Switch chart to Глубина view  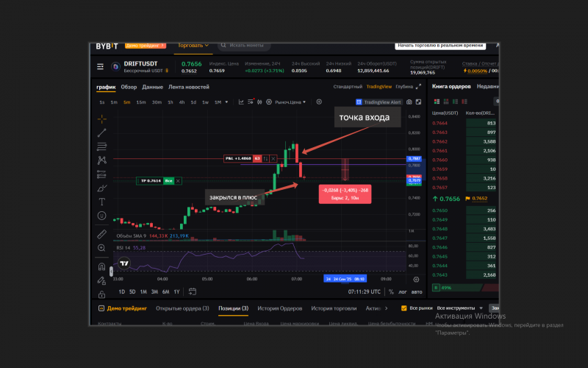click(404, 87)
